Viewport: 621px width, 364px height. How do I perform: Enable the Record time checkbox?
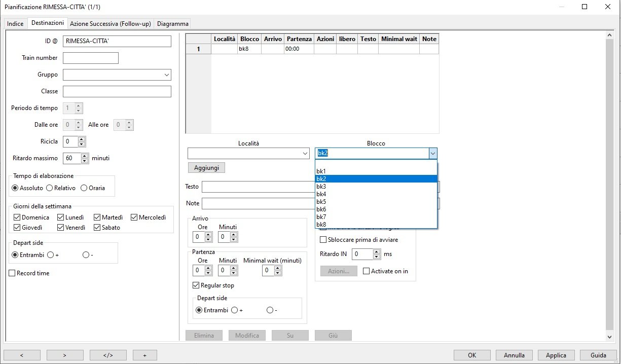coord(12,273)
